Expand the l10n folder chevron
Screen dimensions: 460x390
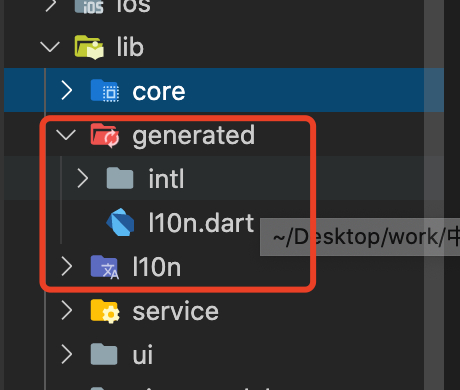click(x=67, y=267)
